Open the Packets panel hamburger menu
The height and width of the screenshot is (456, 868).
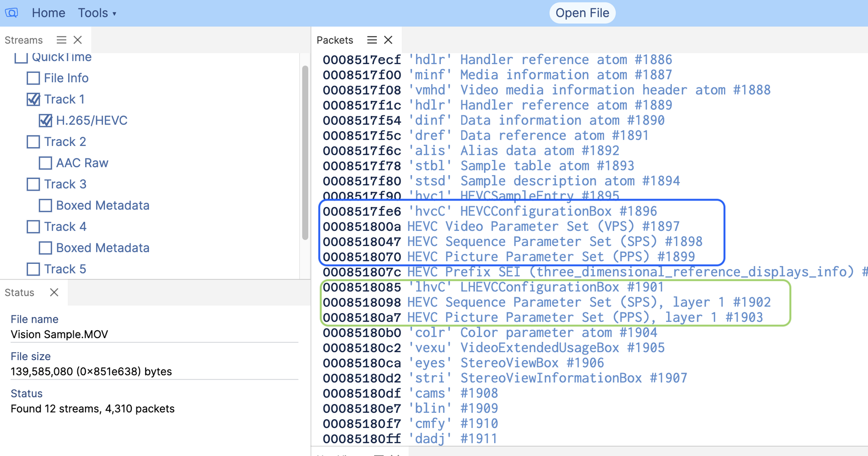click(372, 40)
